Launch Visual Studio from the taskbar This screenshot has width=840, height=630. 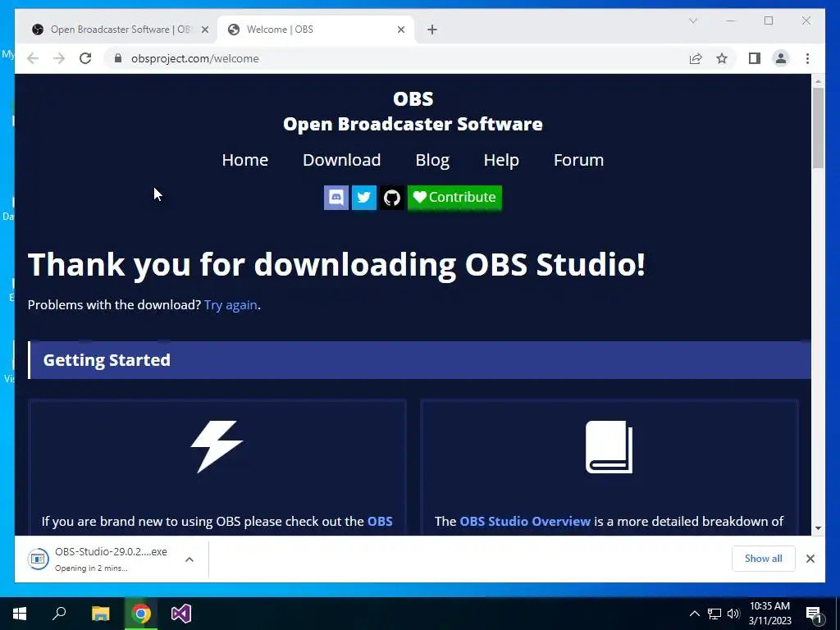pos(181,614)
